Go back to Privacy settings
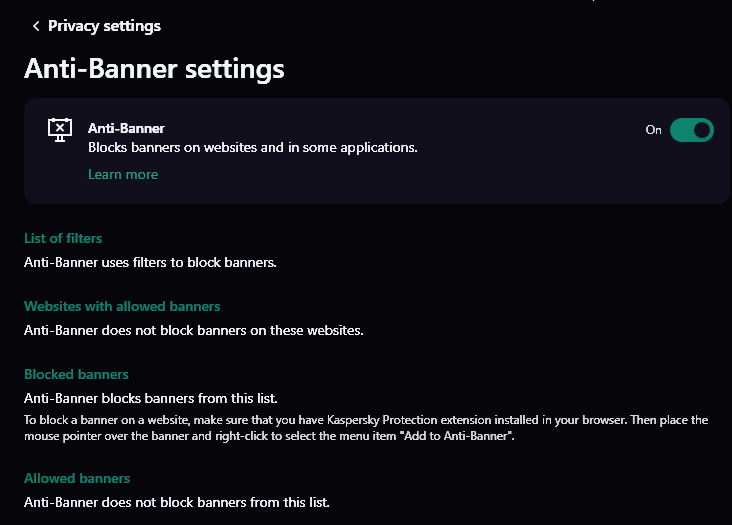The image size is (732, 525). point(104,26)
